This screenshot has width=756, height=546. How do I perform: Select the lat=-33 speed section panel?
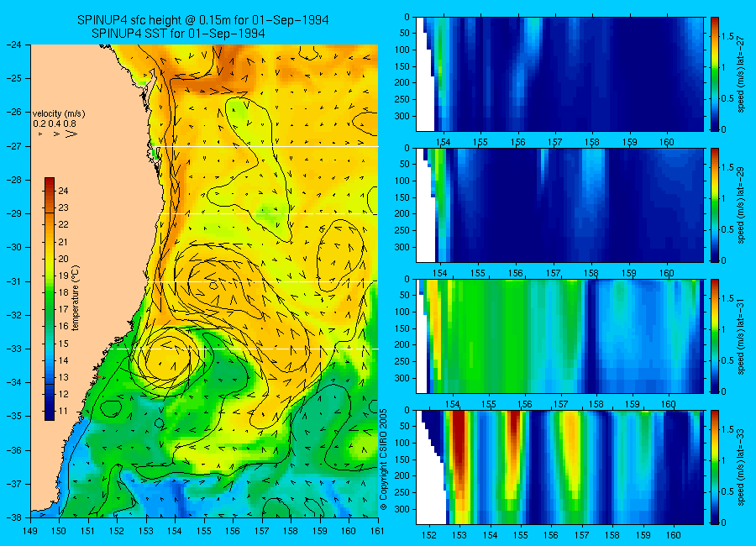click(559, 467)
